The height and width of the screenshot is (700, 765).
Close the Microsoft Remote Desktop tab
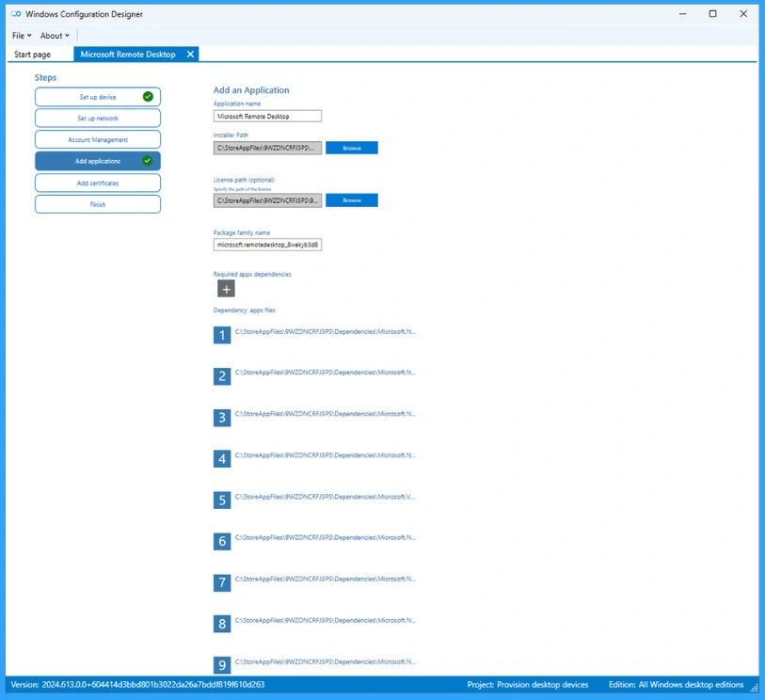point(190,55)
